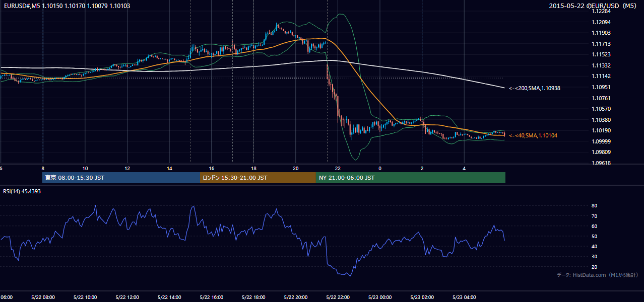Click hour tick 22 under the price chart

pyautogui.click(x=338, y=168)
